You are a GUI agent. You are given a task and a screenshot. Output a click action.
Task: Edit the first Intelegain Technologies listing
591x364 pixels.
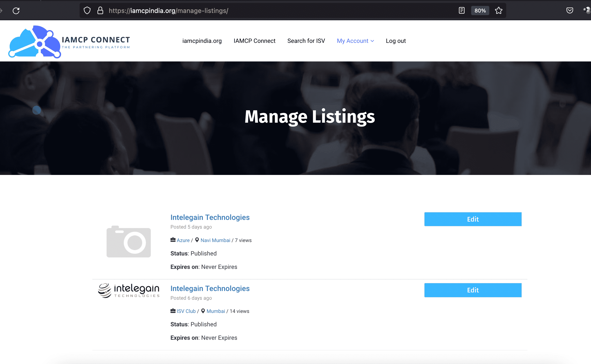tap(473, 219)
